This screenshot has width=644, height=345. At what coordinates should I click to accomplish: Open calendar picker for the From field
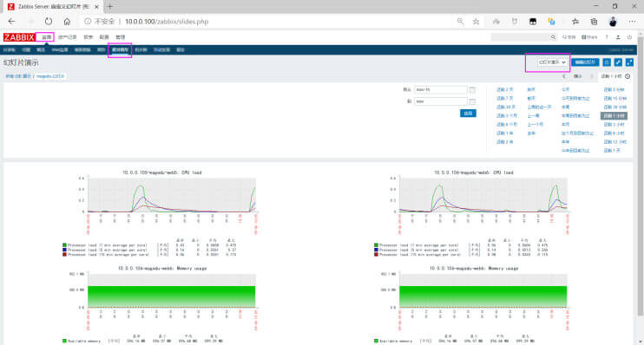coord(472,89)
